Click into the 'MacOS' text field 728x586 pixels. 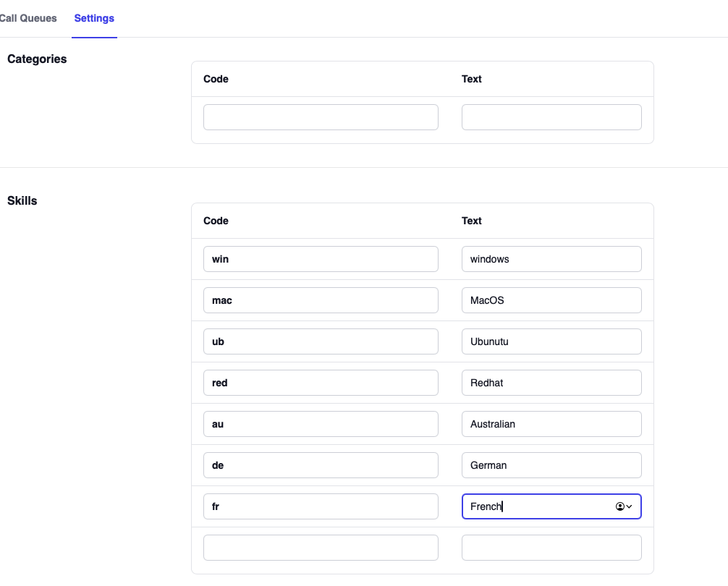coord(551,300)
